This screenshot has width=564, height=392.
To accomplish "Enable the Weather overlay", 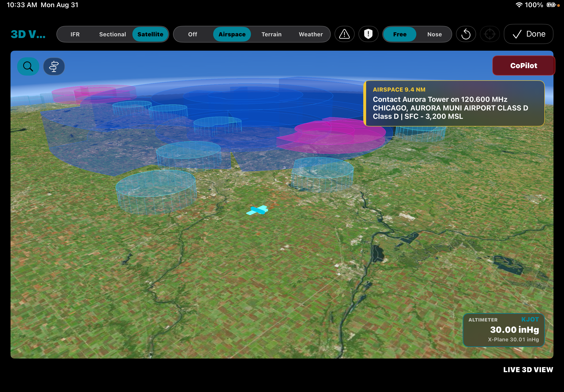I will point(311,34).
